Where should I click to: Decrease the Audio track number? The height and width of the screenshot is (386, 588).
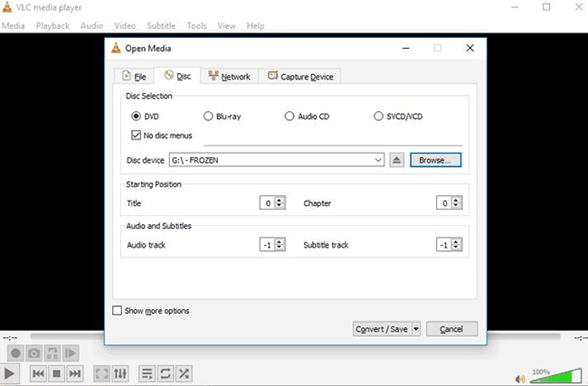[279, 248]
